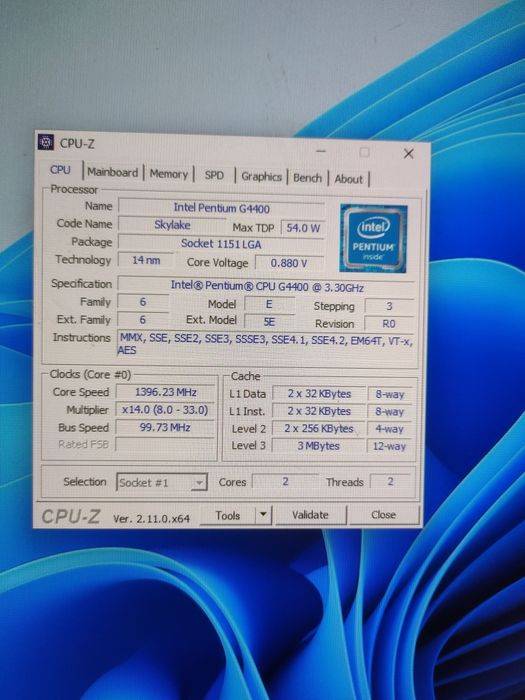This screenshot has height=700, width=525.
Task: Close CPU-Z with the X icon
Action: 408,154
